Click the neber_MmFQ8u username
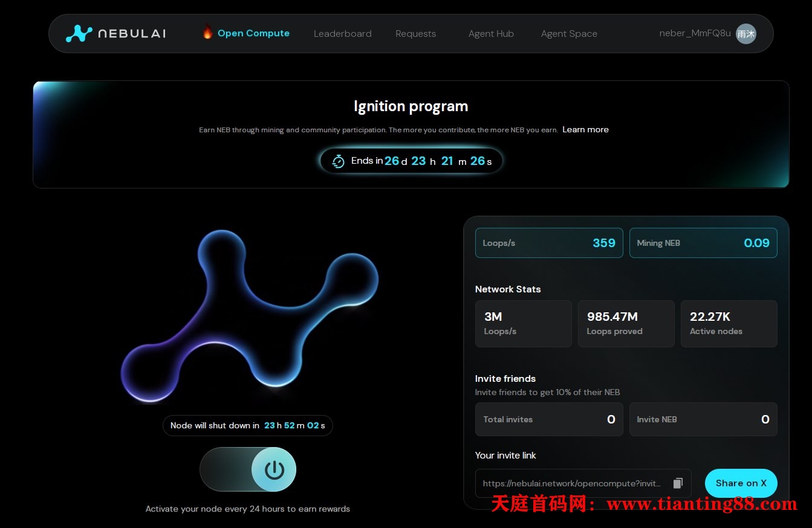The image size is (812, 528). pos(695,33)
